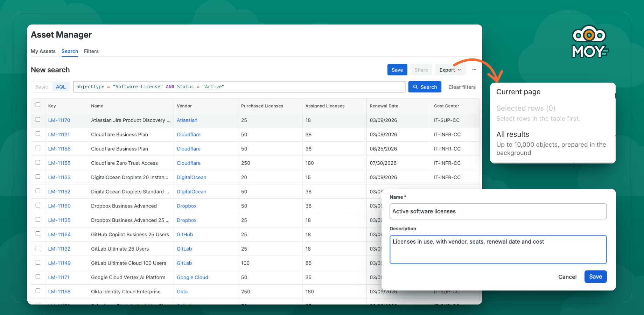Open the My Assets tab
Viewport: 644px width, 315px height.
click(43, 51)
